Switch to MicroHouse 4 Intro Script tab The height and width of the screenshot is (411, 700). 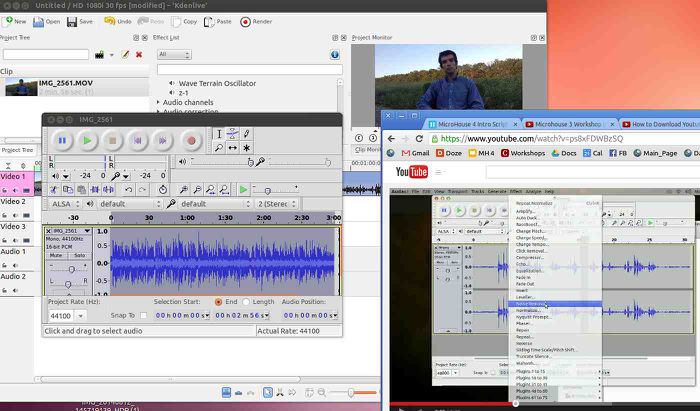pos(472,124)
